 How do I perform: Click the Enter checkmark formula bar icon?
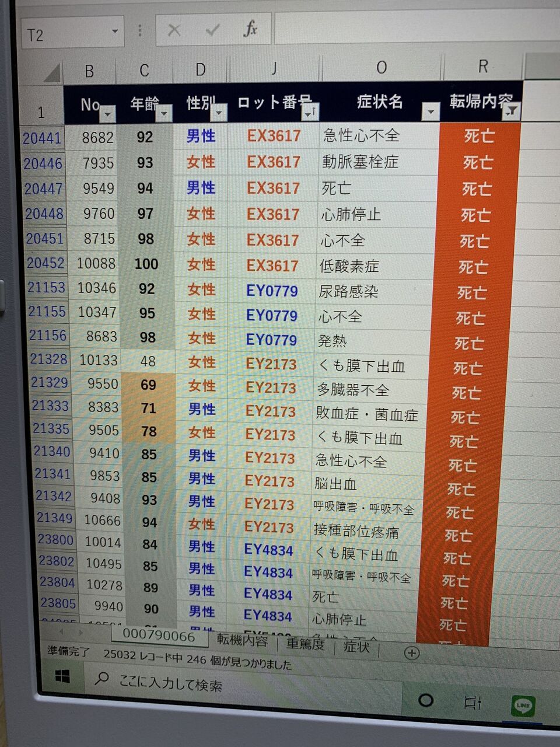point(212,30)
